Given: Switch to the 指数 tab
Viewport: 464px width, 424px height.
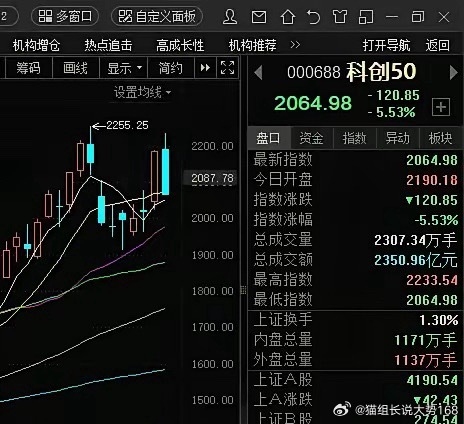Looking at the screenshot, I should point(354,138).
